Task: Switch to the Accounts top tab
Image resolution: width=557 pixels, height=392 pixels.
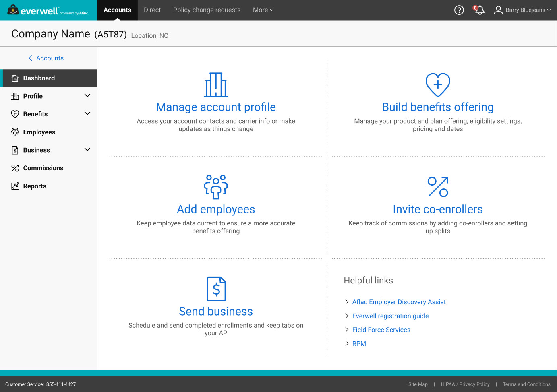Action: point(117,10)
